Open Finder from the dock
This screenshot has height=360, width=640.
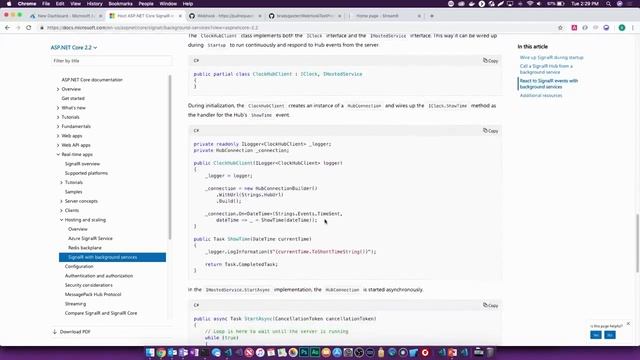(x=150, y=352)
